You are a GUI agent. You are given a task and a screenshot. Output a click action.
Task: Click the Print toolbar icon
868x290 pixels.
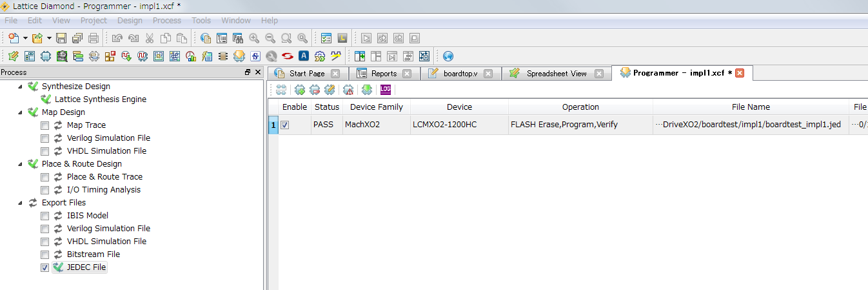(94, 37)
